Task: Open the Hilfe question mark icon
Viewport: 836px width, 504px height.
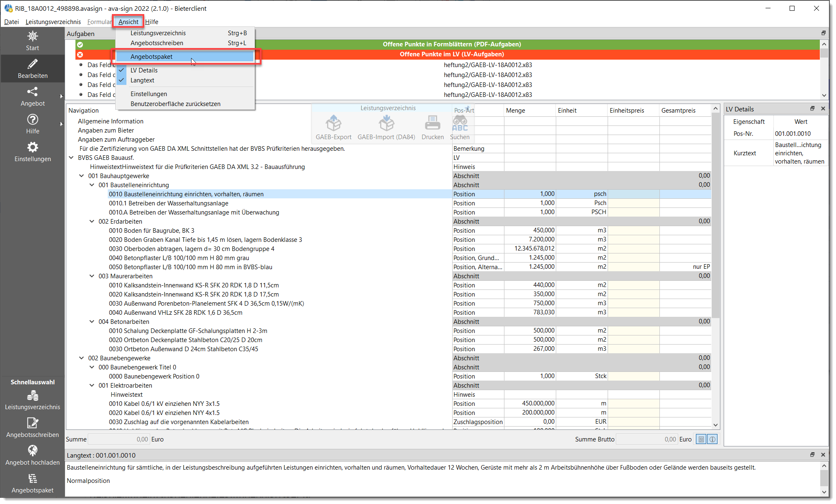Action: 32,119
